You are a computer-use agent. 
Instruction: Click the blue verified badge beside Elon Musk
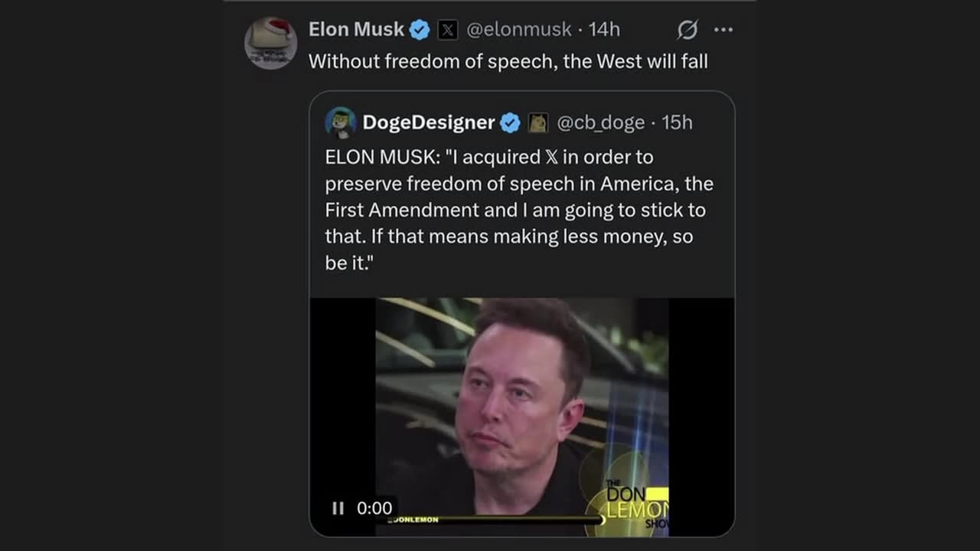pyautogui.click(x=420, y=31)
